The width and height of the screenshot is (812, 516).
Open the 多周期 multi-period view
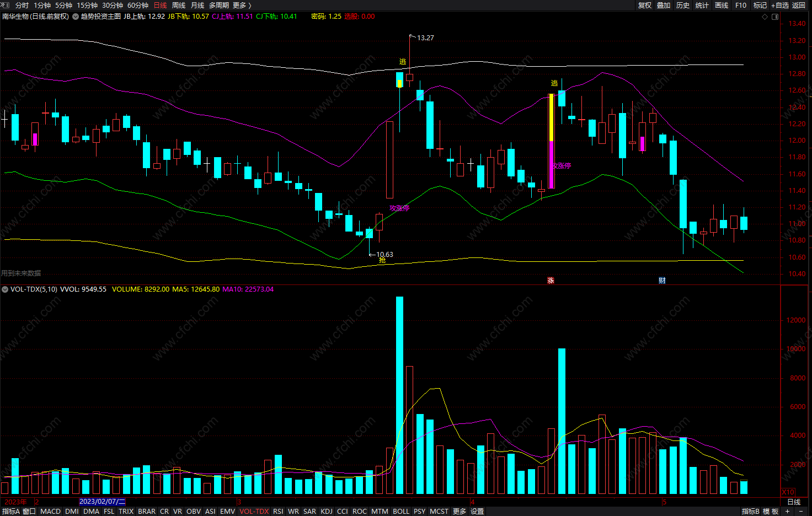(x=218, y=5)
